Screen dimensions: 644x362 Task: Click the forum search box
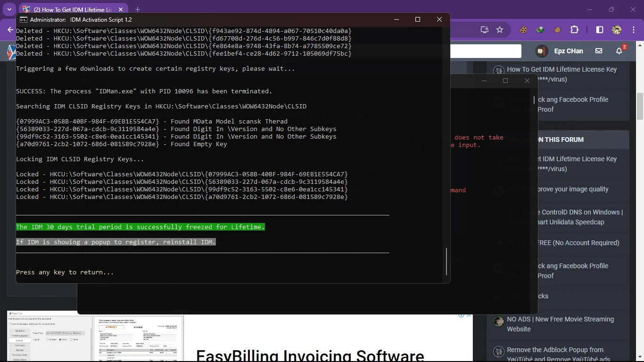(x=486, y=51)
